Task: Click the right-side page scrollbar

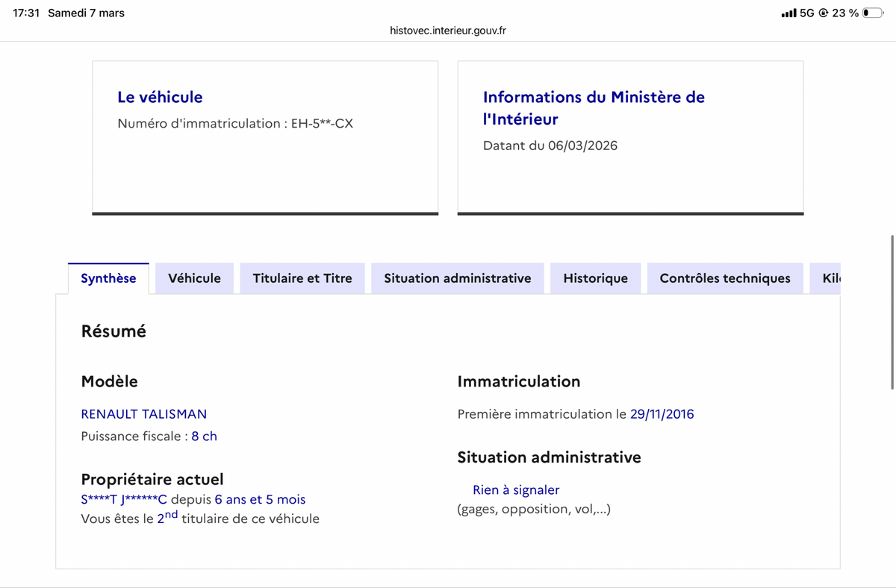Action: [x=891, y=313]
